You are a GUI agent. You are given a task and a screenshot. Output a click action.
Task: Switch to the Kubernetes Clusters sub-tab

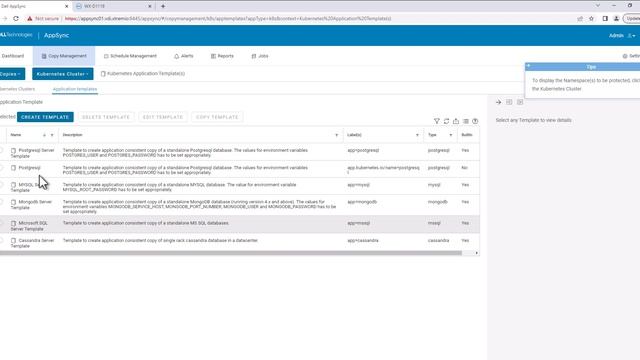(x=17, y=89)
